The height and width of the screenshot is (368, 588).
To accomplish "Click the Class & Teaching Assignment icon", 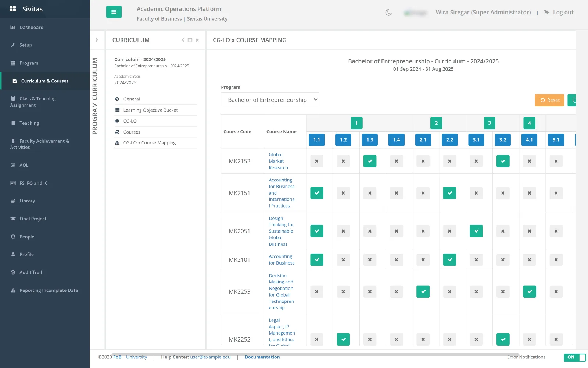I will pos(13,99).
